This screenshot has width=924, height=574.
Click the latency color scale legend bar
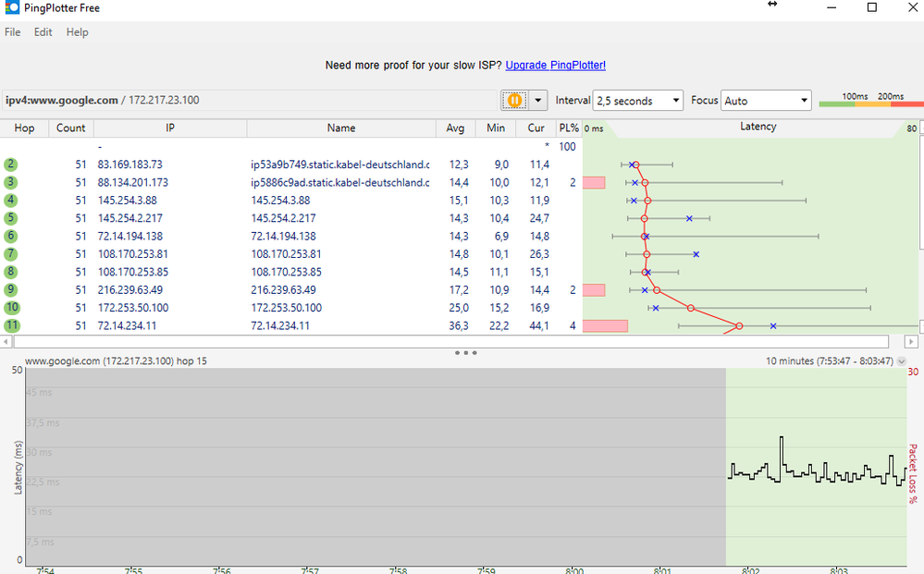(871, 104)
